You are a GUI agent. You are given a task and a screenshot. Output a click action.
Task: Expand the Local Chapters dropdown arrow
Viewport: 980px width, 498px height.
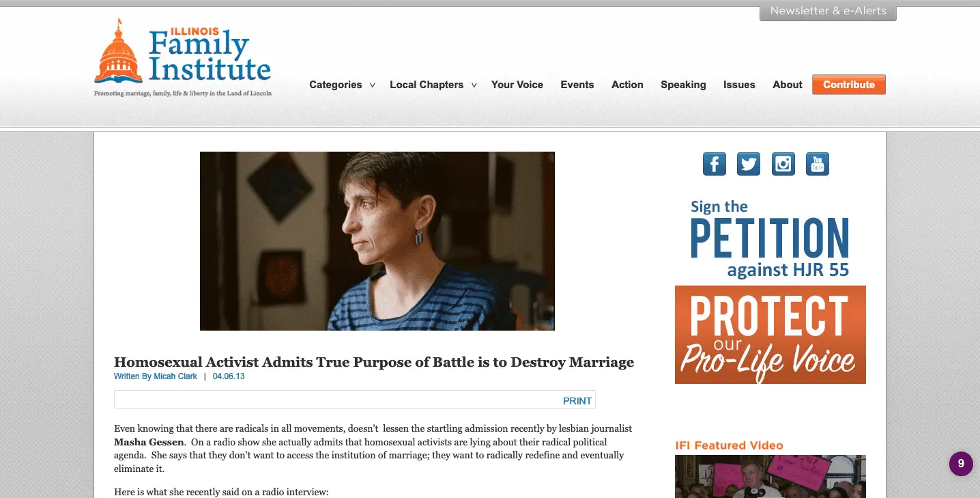pos(474,85)
